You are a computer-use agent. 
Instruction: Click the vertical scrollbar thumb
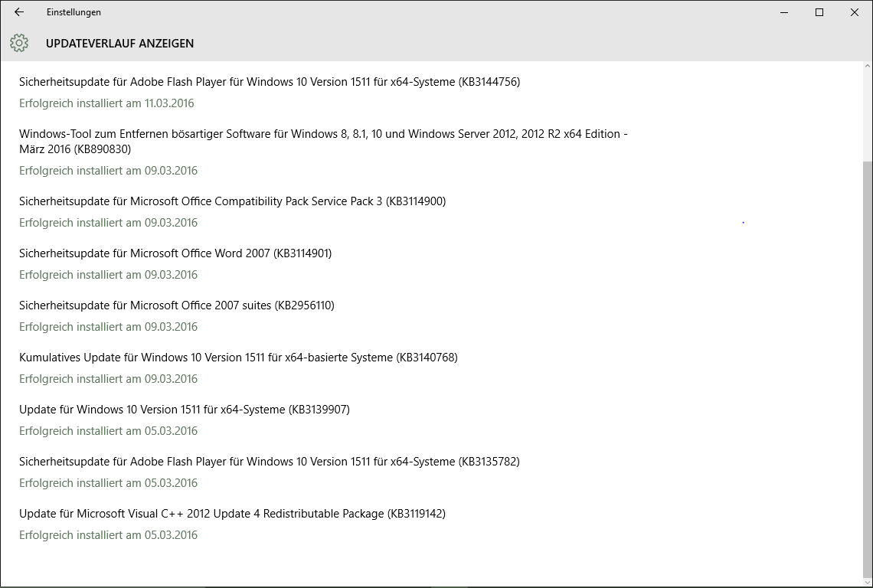(868, 368)
